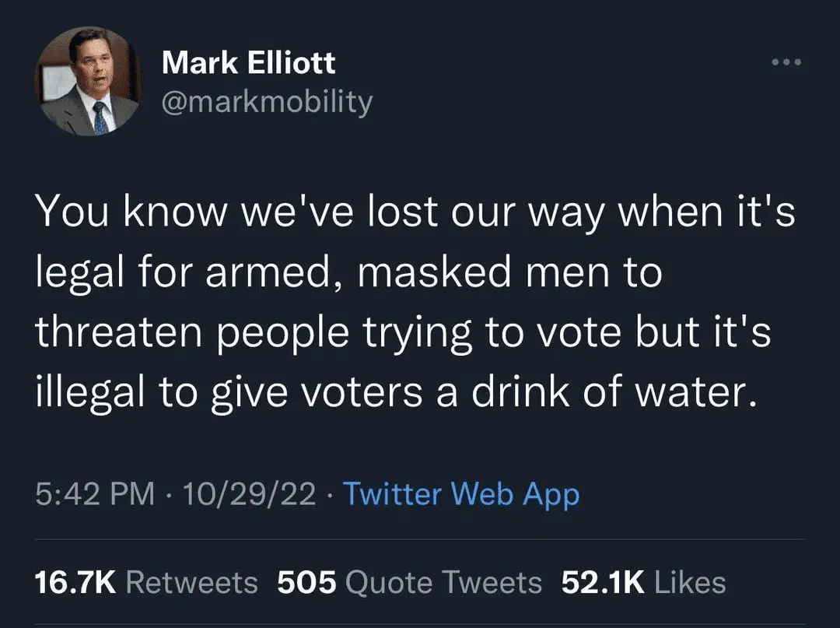Image resolution: width=840 pixels, height=628 pixels.
Task: Open the Retweets label link
Action: click(191, 582)
